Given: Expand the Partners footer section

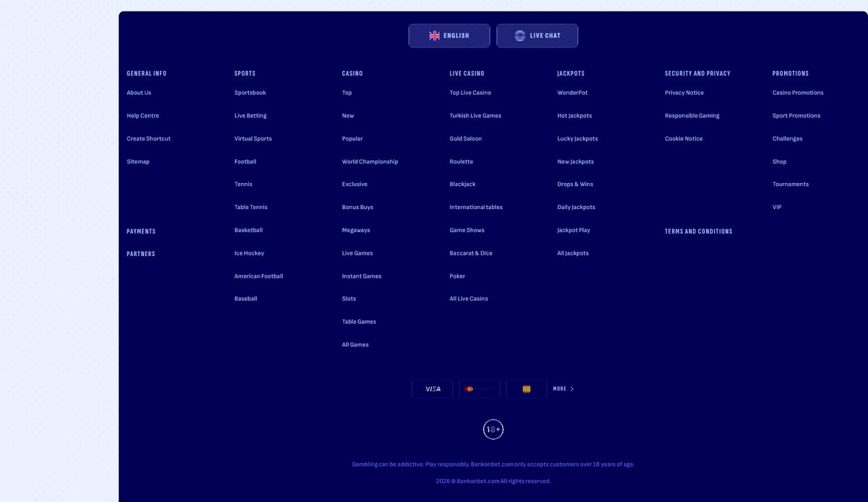Looking at the screenshot, I should [x=141, y=254].
